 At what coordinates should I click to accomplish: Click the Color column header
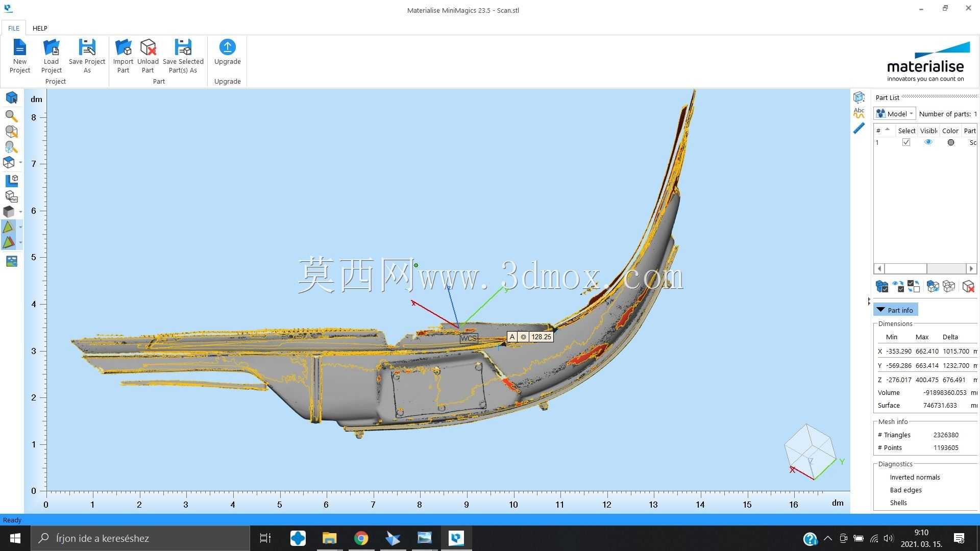[x=950, y=131]
